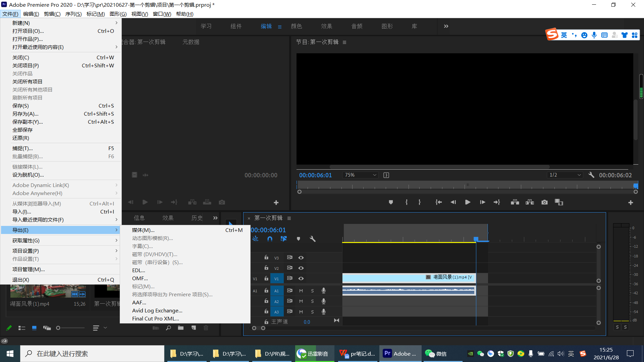Screen dimensions: 644x362
Task: Open the 元数据 panel tab
Action: [191, 42]
